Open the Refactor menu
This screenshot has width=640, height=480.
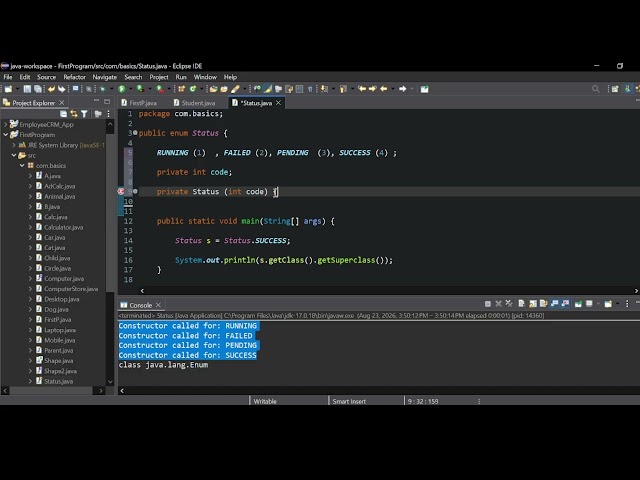pyautogui.click(x=74, y=77)
